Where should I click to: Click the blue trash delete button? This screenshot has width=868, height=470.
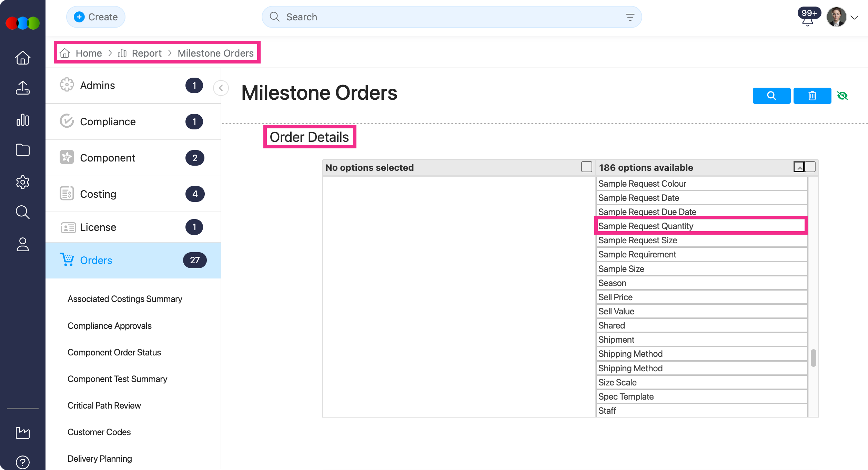pos(812,96)
